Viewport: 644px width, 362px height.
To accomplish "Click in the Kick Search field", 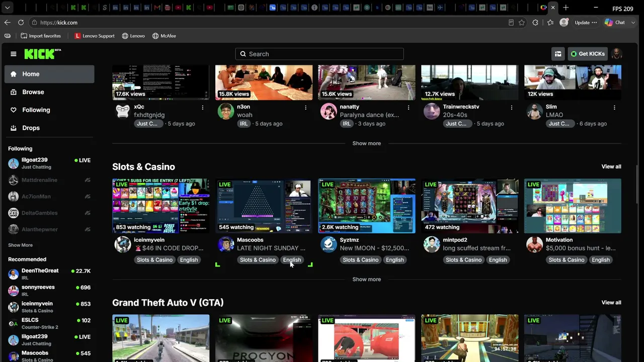I will click(x=319, y=54).
